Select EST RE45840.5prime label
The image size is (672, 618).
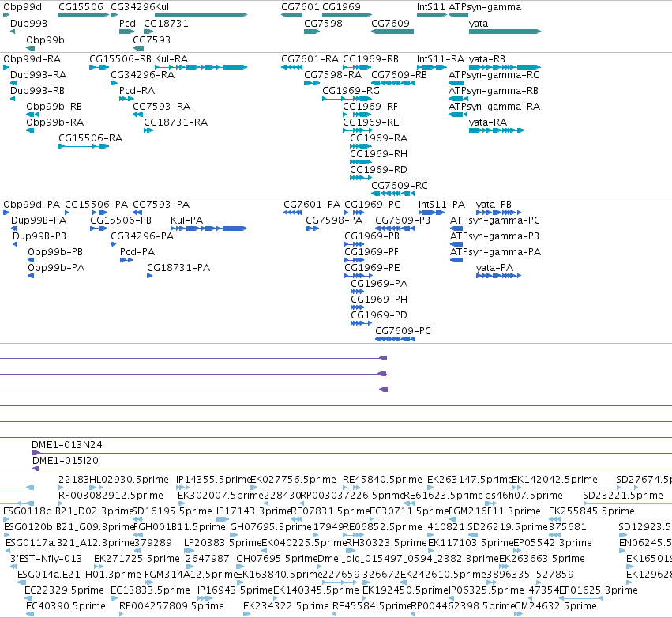pyautogui.click(x=382, y=480)
